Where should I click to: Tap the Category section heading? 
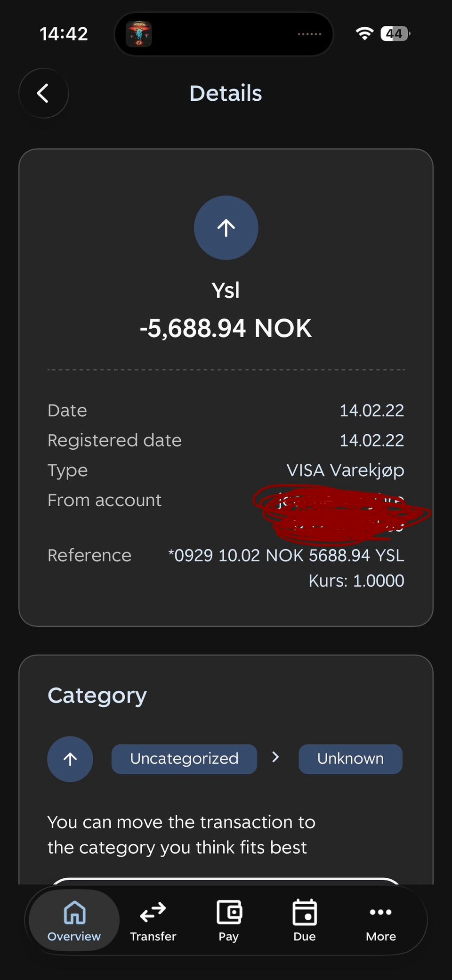tap(97, 696)
